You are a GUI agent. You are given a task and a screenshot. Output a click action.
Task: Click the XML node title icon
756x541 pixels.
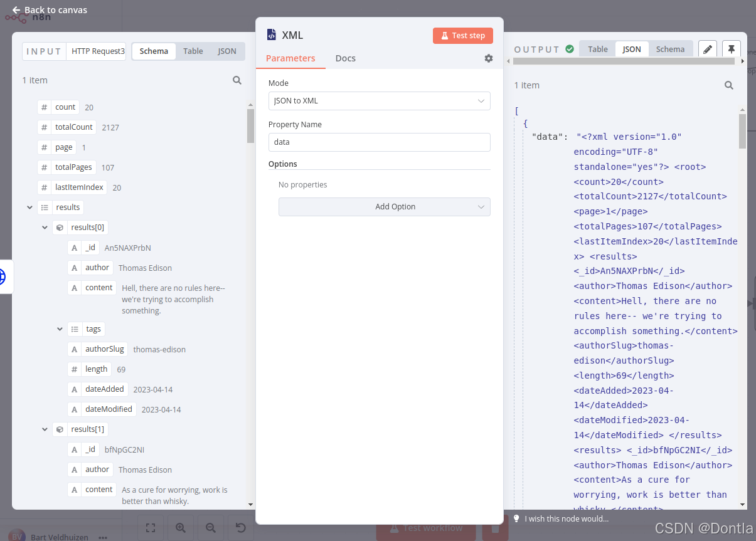(x=272, y=35)
